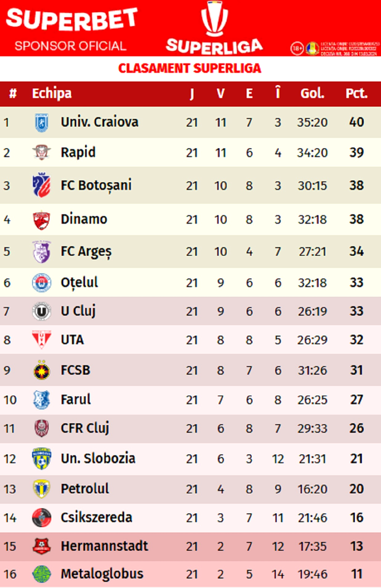Click the Echipa column header

[52, 94]
